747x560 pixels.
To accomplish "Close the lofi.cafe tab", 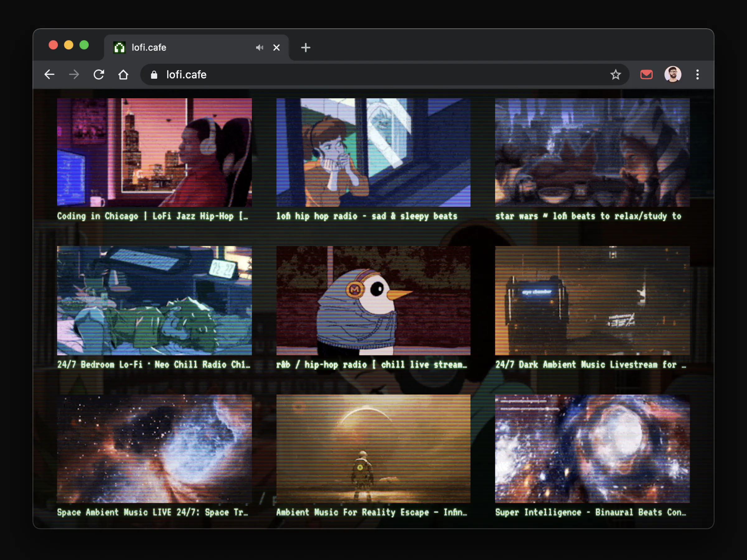I will (276, 48).
